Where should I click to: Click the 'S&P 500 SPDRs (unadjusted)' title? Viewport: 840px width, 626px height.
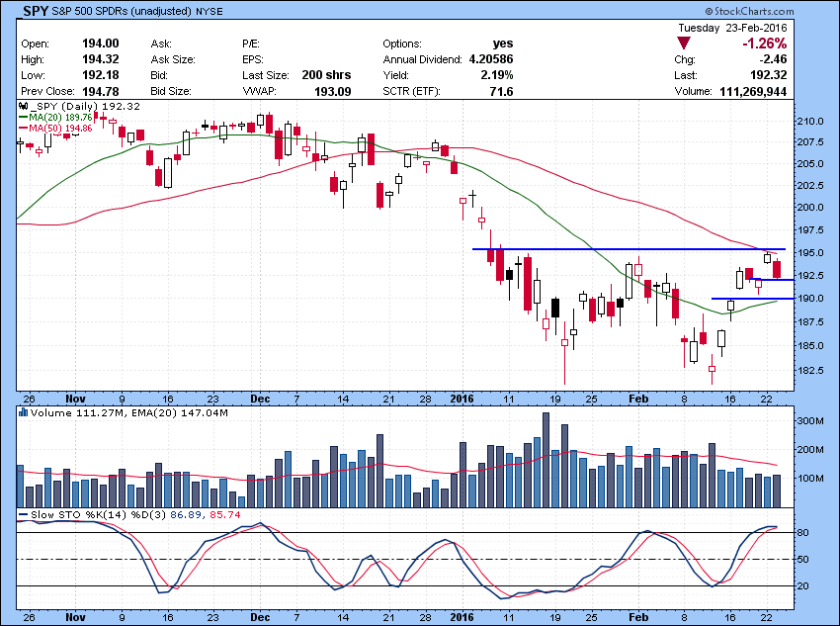(123, 11)
